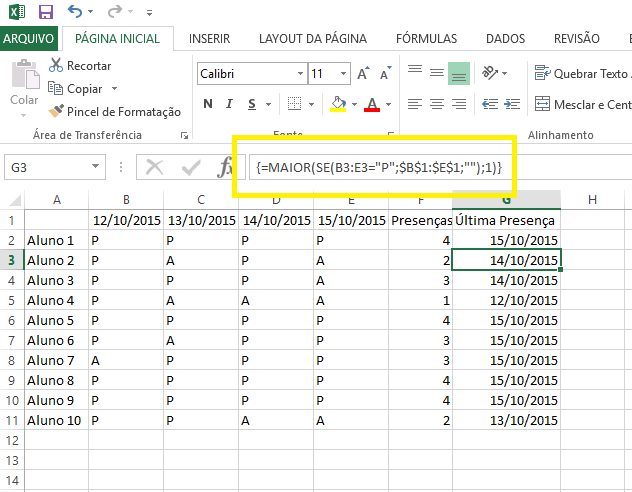Click Copiar to copy selection
632x492 pixels.
[75, 89]
